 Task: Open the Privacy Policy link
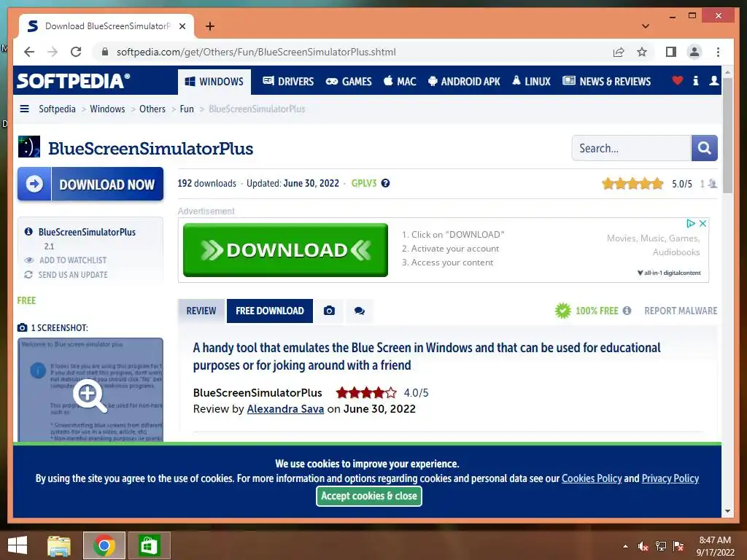point(670,478)
